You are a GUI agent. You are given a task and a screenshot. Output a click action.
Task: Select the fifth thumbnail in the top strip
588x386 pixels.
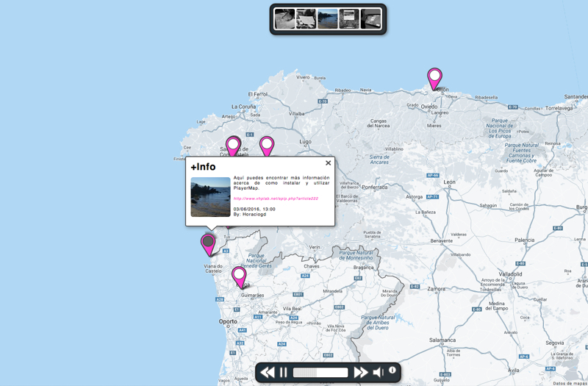370,19
